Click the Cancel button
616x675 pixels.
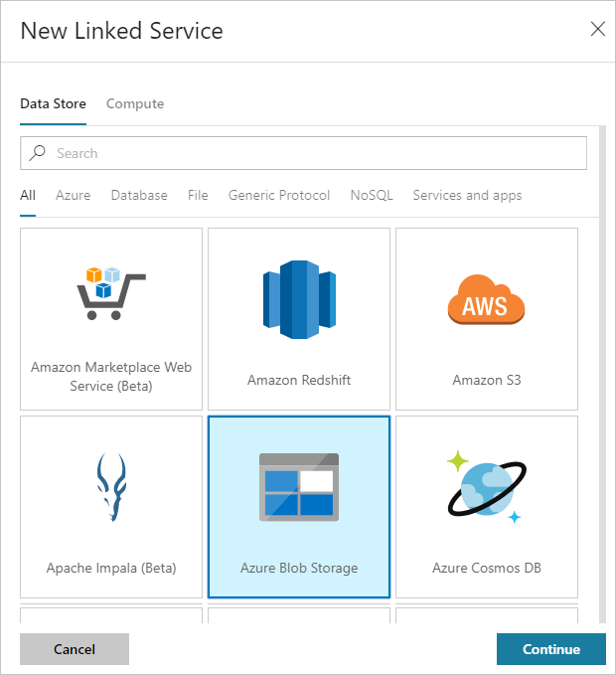coord(75,649)
